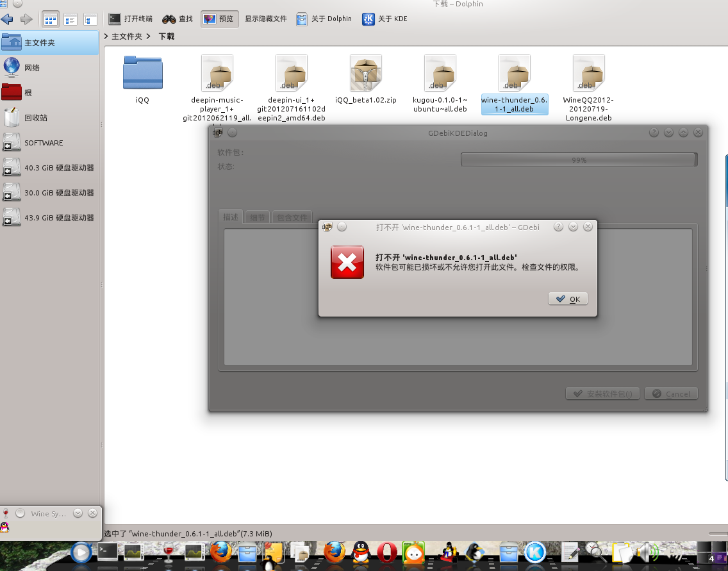Toggle the 预览 preview option
Viewport: 728px width, 571px height.
(x=220, y=19)
